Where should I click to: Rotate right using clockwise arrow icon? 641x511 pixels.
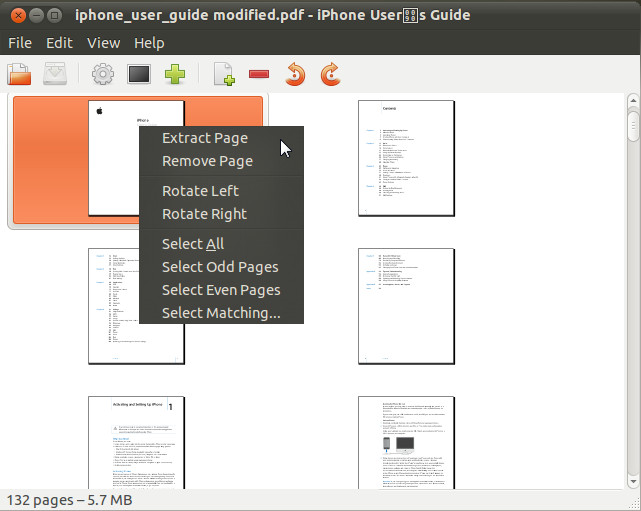[x=330, y=74]
